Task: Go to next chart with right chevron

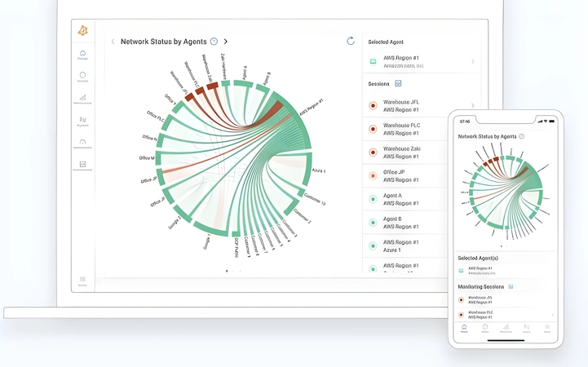Action: [x=225, y=42]
